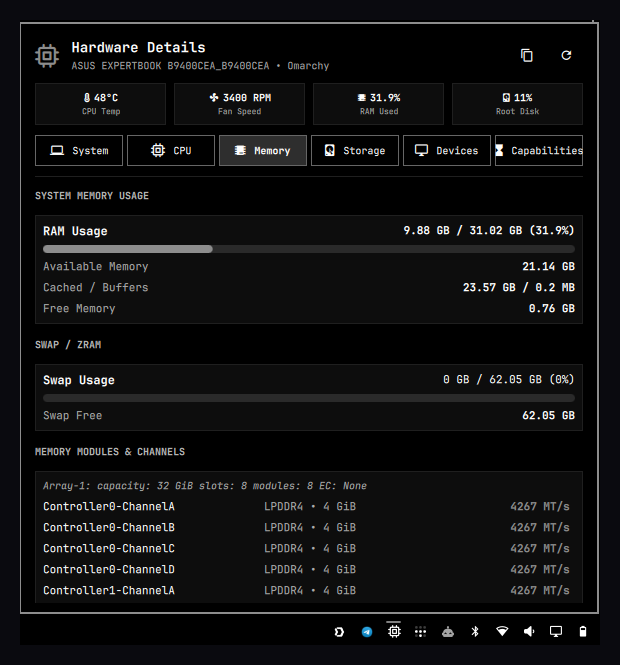This screenshot has width=620, height=665.
Task: Click the 23.57 GB / 0.2 MB value
Action: point(519,288)
